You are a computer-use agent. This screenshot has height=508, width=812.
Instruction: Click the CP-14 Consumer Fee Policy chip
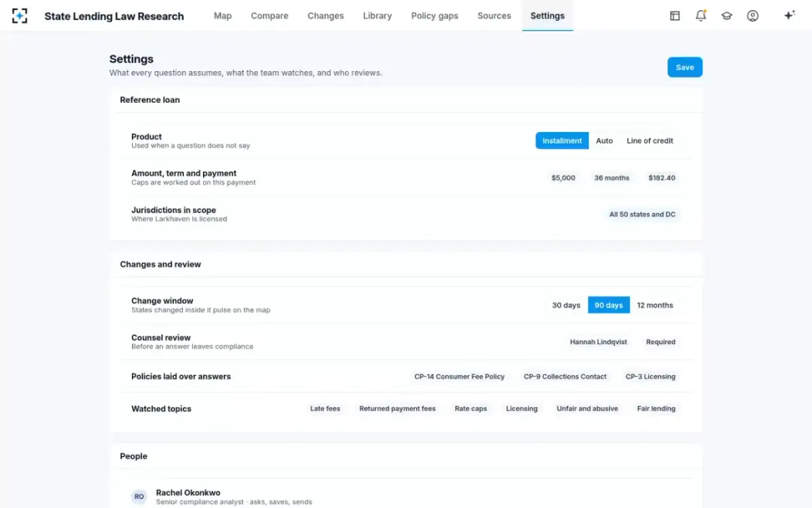(459, 377)
